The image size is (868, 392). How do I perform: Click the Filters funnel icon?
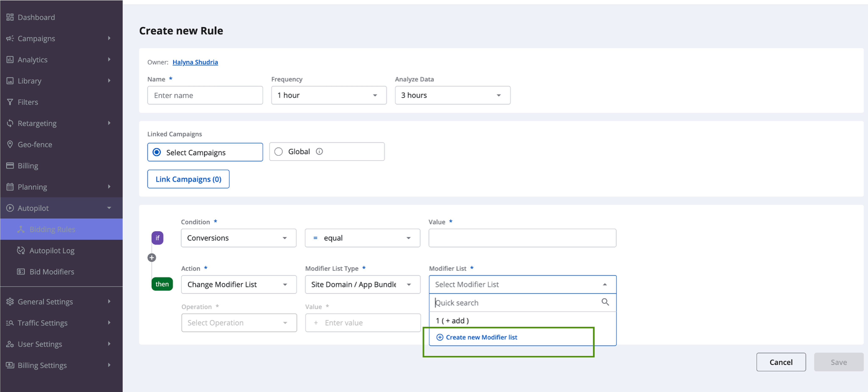coord(10,102)
